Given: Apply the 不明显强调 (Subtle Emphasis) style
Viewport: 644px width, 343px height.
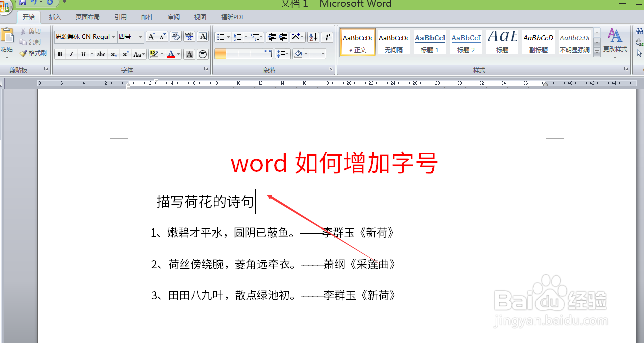Looking at the screenshot, I should (575, 42).
